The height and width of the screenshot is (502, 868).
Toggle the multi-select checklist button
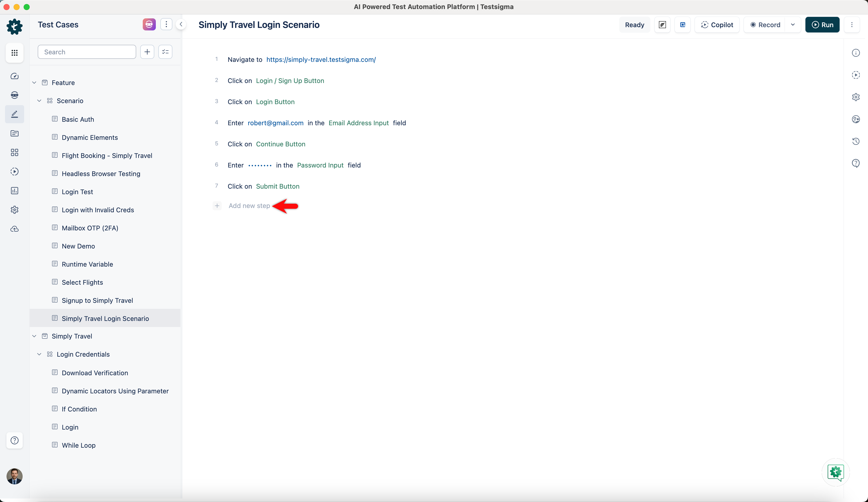tap(165, 52)
